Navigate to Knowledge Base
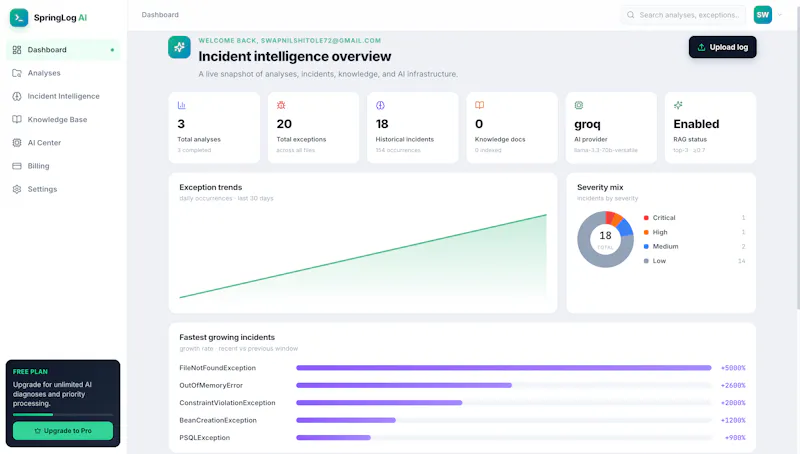 pyautogui.click(x=63, y=119)
